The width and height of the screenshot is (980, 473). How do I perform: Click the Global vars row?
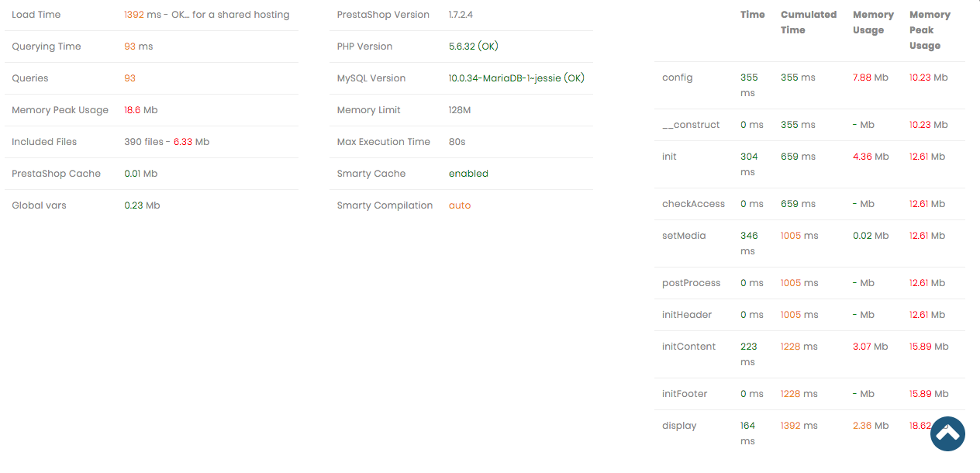(x=151, y=205)
